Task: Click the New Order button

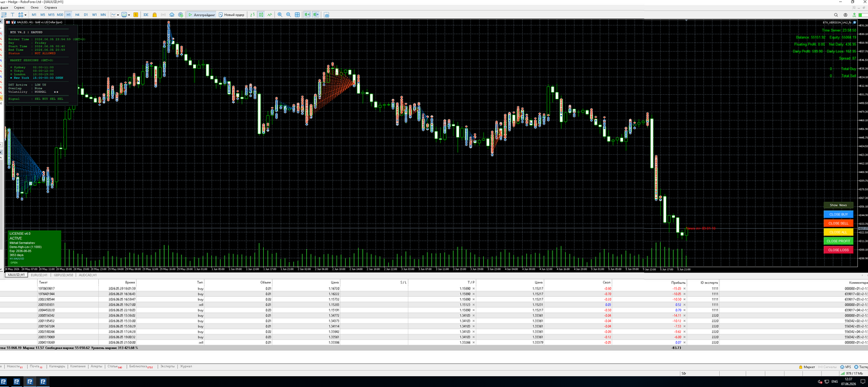Action: point(231,14)
